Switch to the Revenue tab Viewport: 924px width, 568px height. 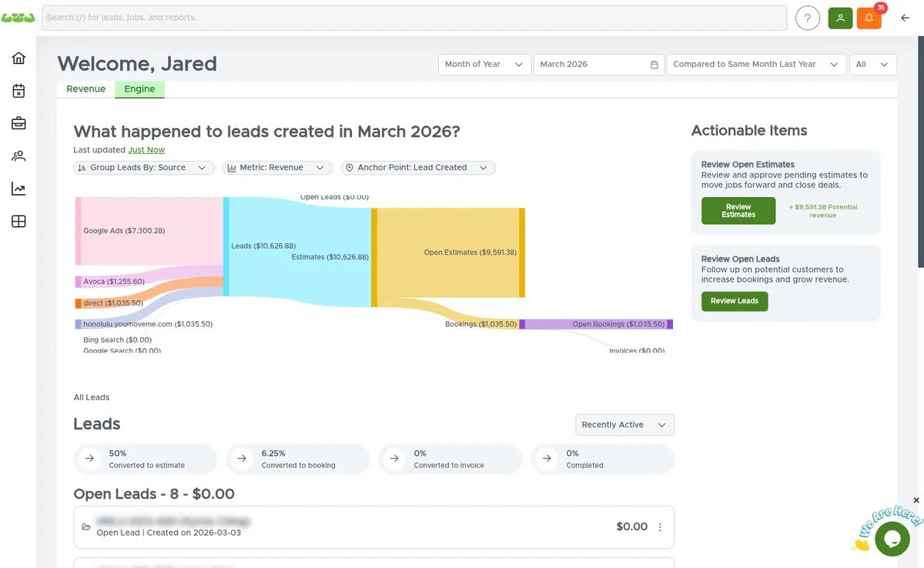point(85,89)
